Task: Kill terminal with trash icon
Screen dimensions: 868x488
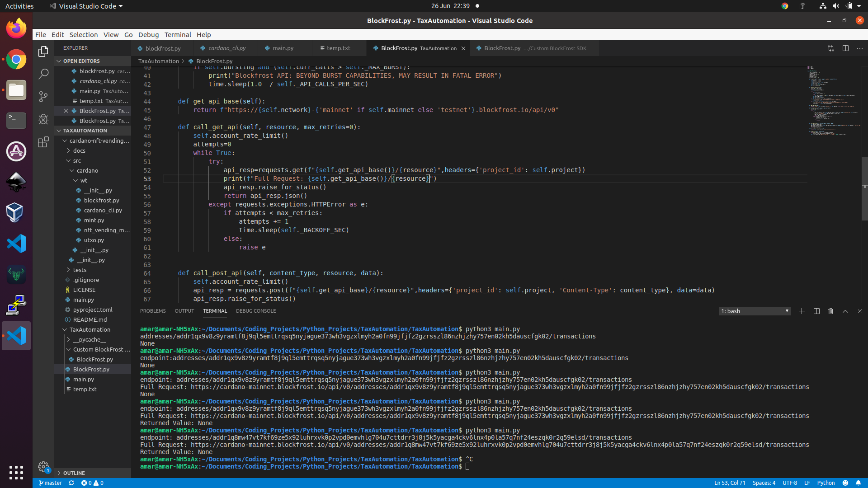Action: coord(831,311)
